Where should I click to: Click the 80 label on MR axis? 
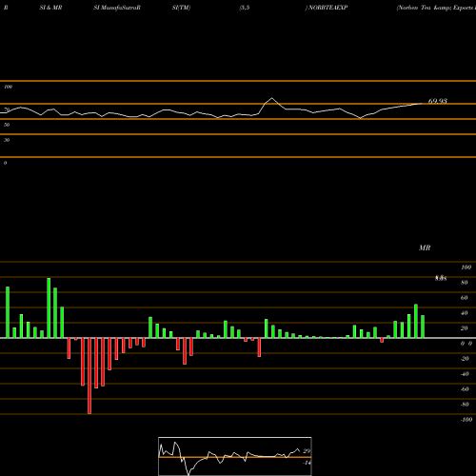click(x=465, y=283)
